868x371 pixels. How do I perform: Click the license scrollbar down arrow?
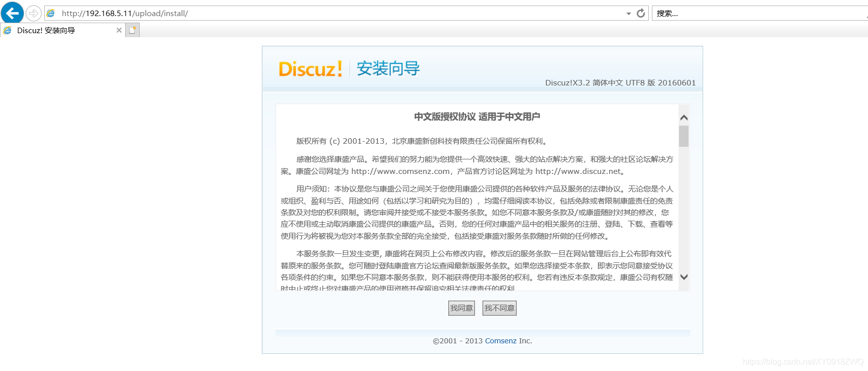[x=684, y=277]
